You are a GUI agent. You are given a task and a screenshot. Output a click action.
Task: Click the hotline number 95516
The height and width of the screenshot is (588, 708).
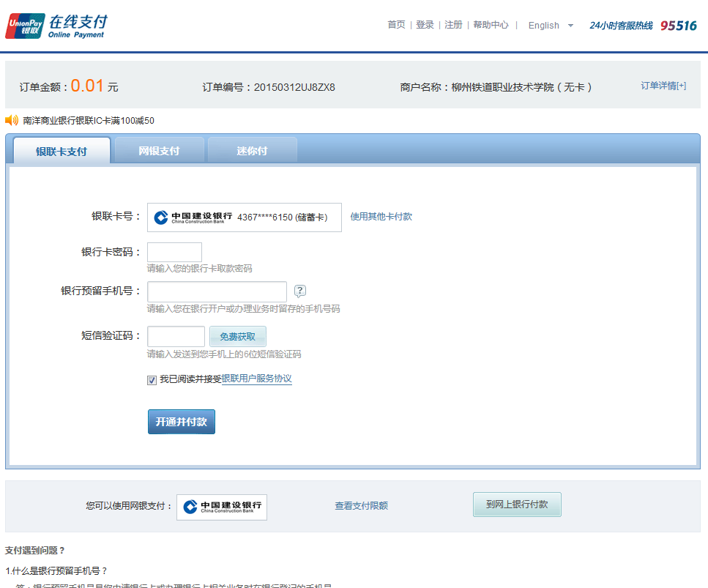point(679,26)
